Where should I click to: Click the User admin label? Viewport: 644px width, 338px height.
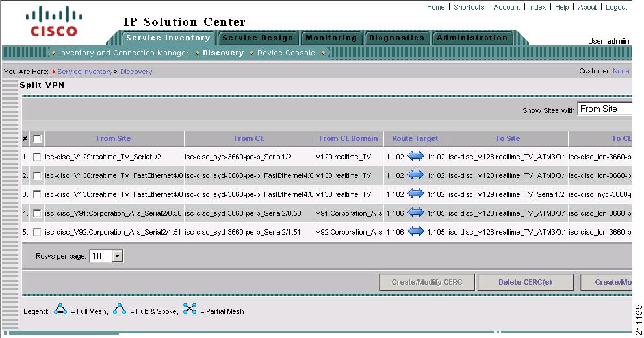(609, 41)
